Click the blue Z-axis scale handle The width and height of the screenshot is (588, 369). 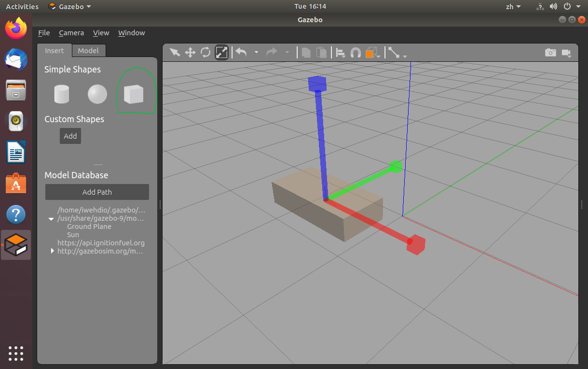point(317,84)
